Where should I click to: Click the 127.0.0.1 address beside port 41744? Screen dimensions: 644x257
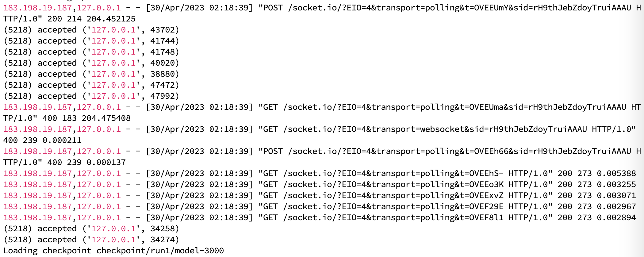point(114,41)
